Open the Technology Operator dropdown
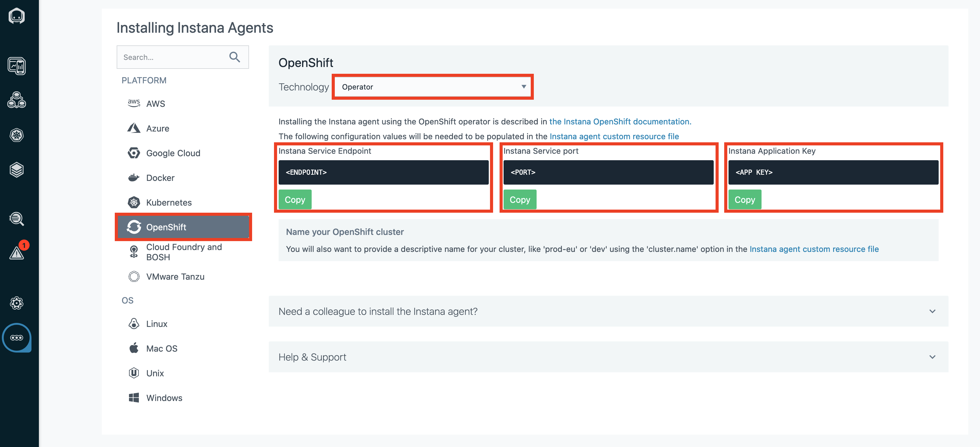The height and width of the screenshot is (447, 980). (x=433, y=87)
